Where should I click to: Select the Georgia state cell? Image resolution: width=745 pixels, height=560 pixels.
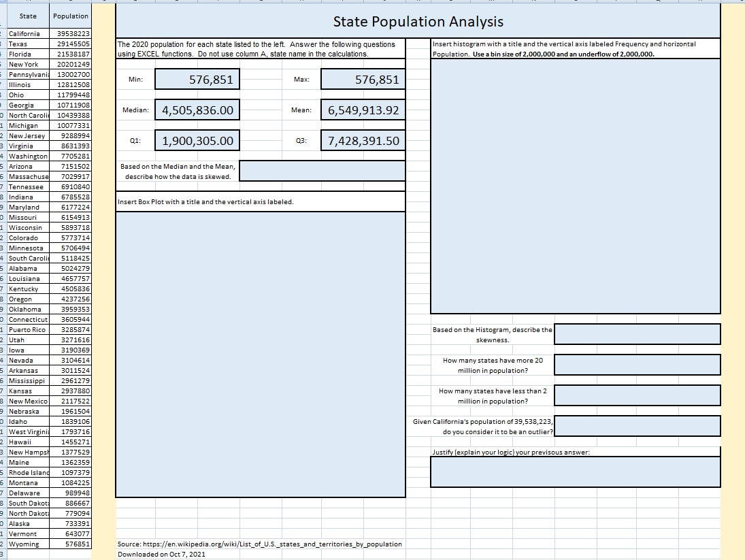pos(28,105)
